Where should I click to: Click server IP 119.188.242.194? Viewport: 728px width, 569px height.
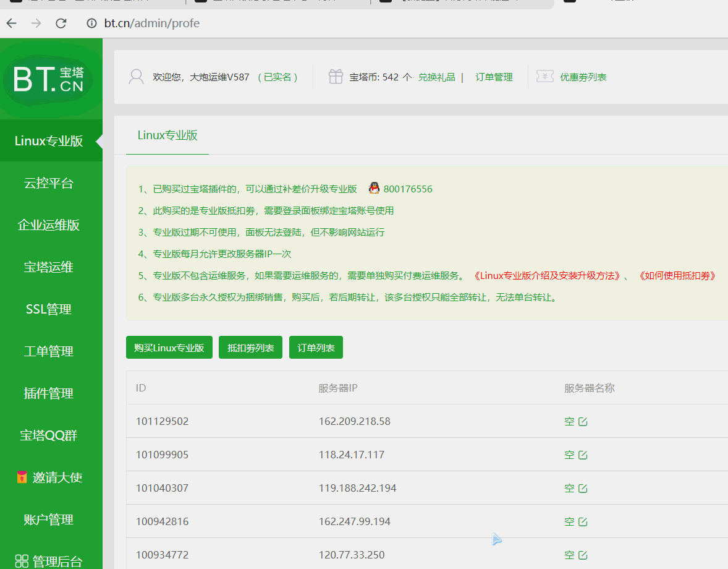(357, 488)
